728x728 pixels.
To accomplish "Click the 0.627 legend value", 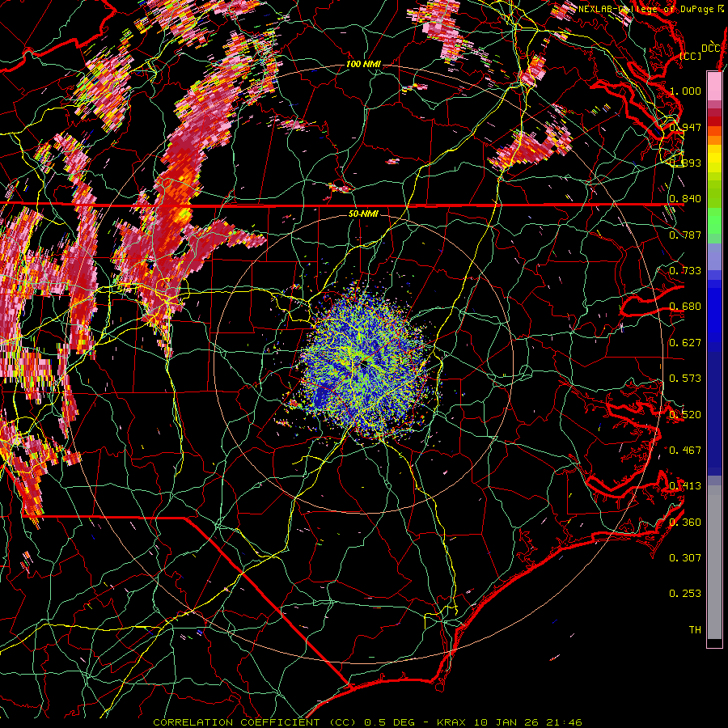I will pyautogui.click(x=685, y=343).
